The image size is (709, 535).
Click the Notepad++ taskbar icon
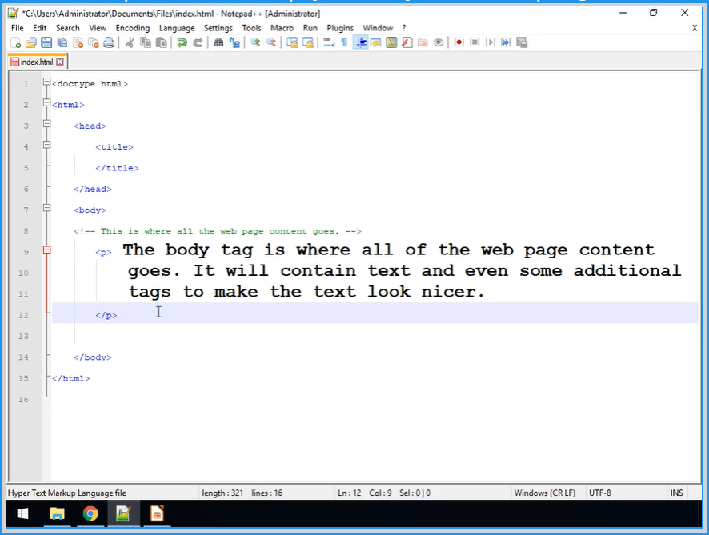coord(123,514)
